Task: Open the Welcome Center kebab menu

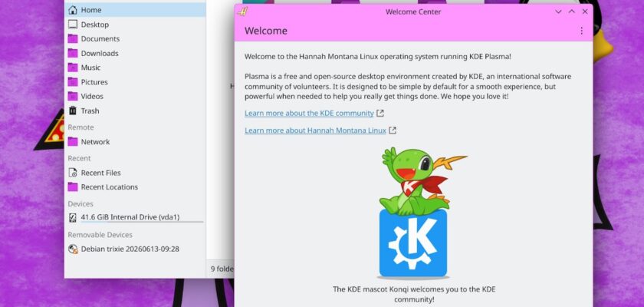Action: (581, 31)
